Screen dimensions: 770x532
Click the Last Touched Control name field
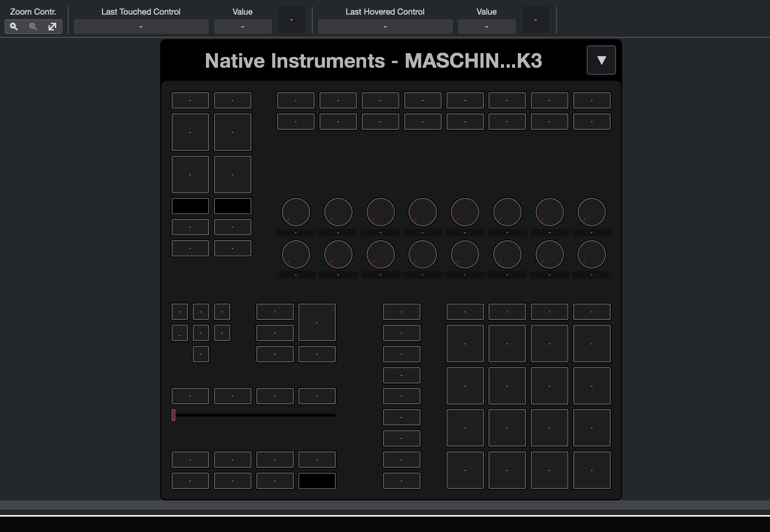point(141,27)
